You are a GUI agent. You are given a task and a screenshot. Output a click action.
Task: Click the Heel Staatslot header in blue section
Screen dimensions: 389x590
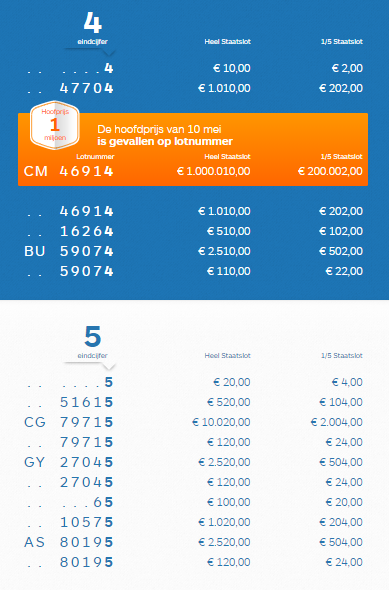[228, 41]
